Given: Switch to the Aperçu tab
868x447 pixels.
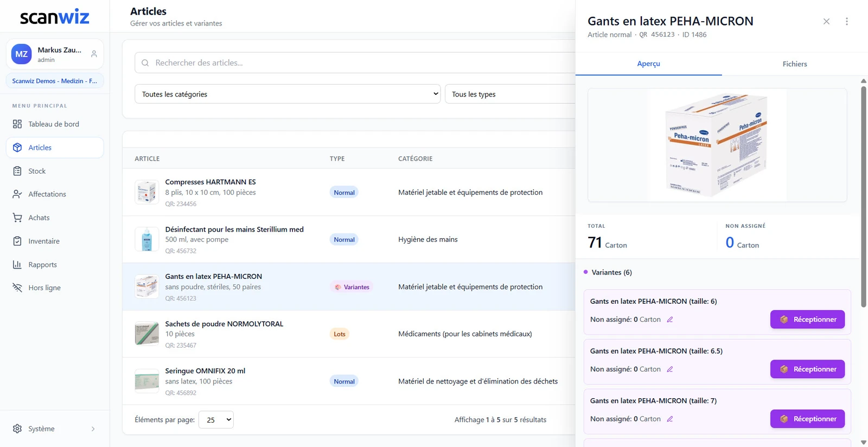Looking at the screenshot, I should [x=649, y=64].
